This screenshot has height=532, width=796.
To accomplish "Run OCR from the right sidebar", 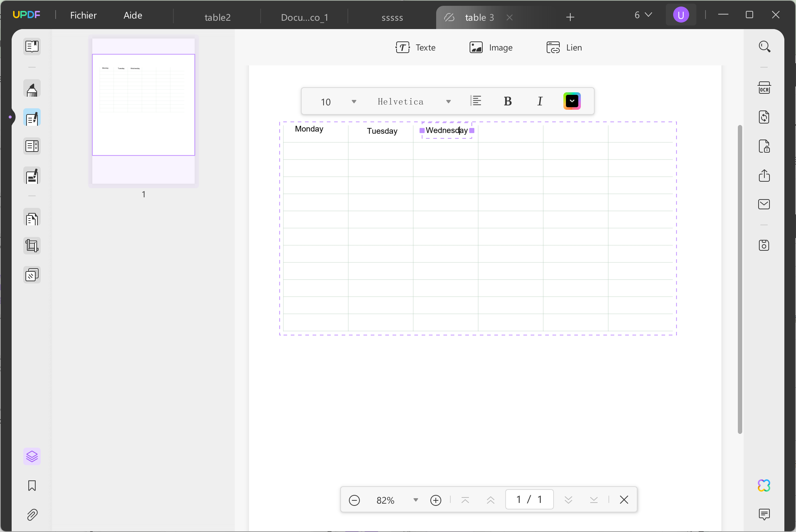I will pyautogui.click(x=764, y=87).
